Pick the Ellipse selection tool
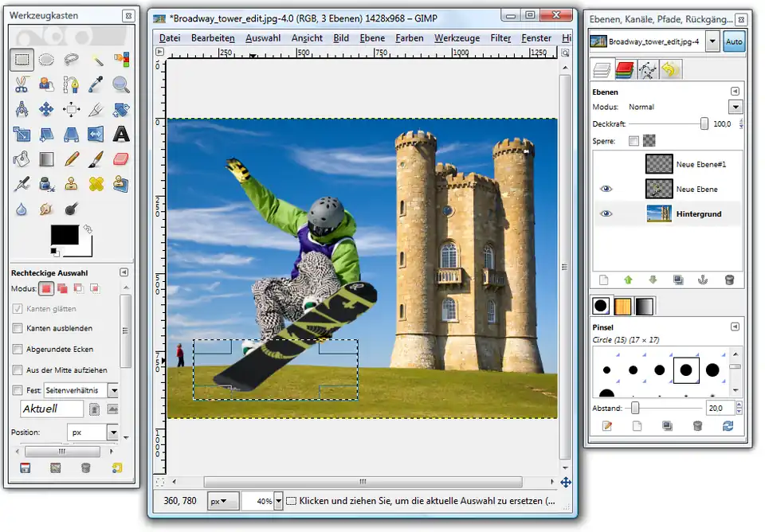Screen dimensions: 765x532 pos(47,59)
